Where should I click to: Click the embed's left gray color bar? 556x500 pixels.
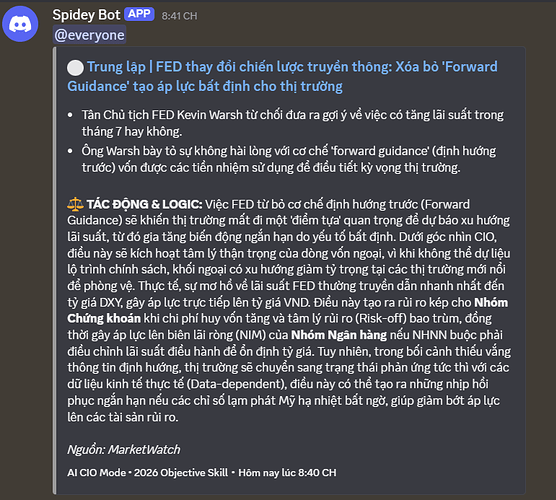point(54,270)
